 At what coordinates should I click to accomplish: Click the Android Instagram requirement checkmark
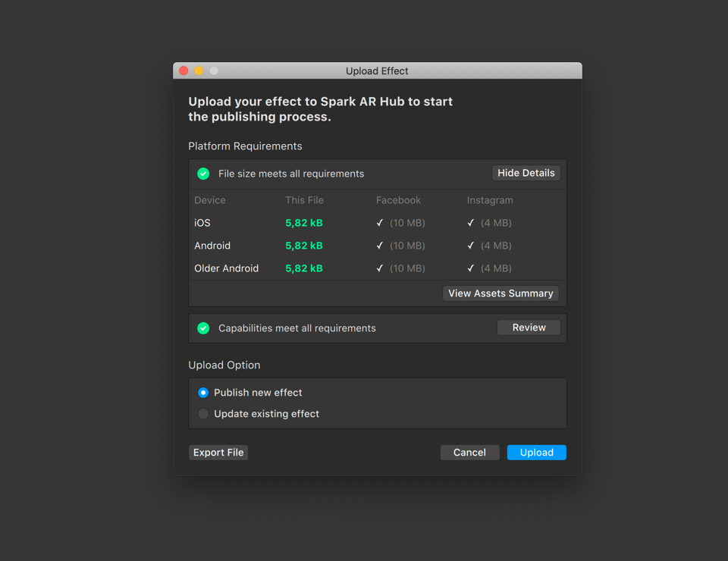[471, 246]
